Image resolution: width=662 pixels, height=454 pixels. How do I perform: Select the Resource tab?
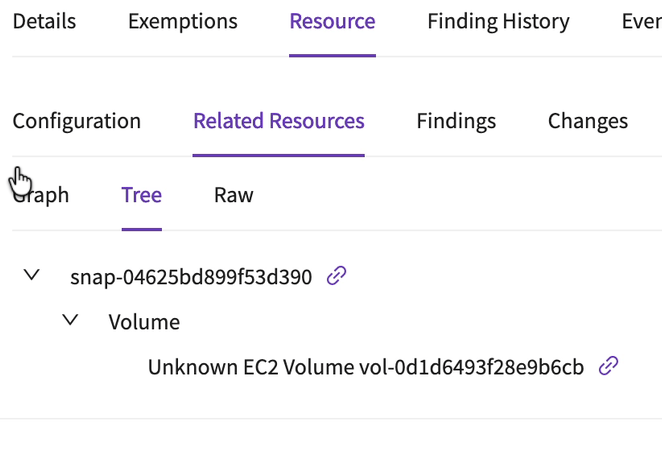pyautogui.click(x=332, y=21)
